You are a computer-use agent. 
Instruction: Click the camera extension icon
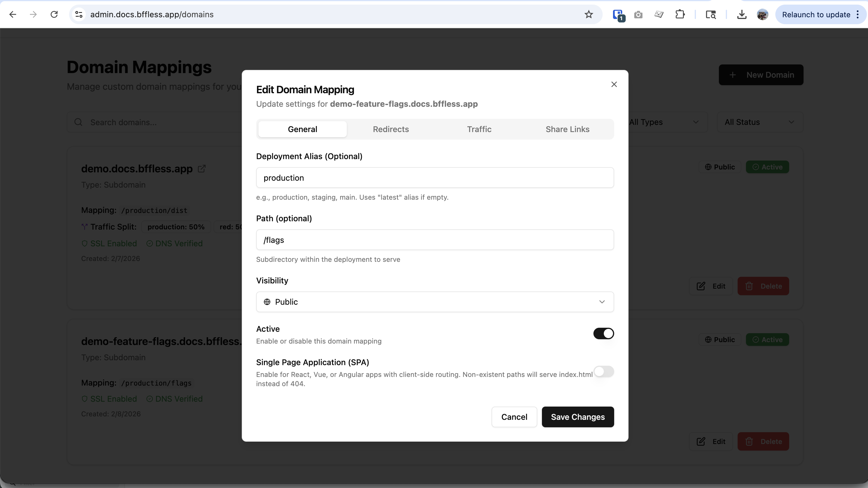tap(638, 14)
